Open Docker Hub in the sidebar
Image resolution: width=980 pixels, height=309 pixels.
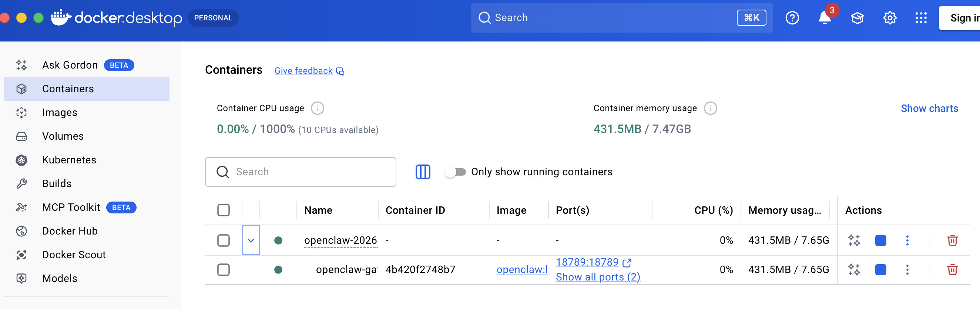tap(86, 231)
